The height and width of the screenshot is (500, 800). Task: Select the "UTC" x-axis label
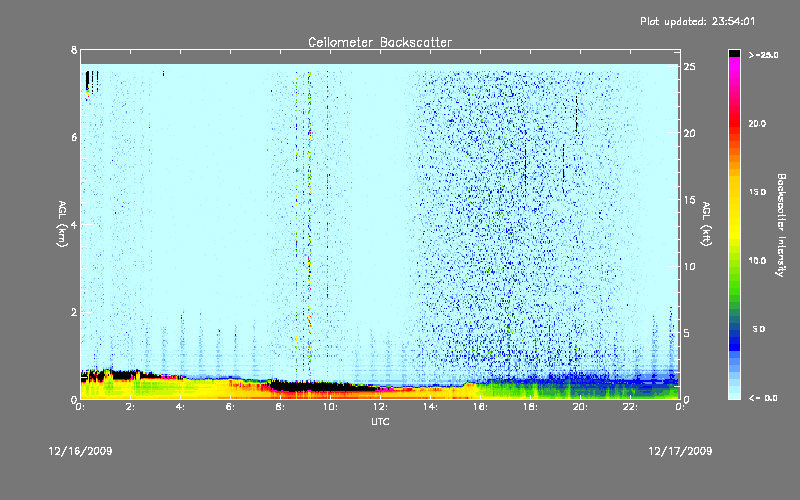point(380,421)
